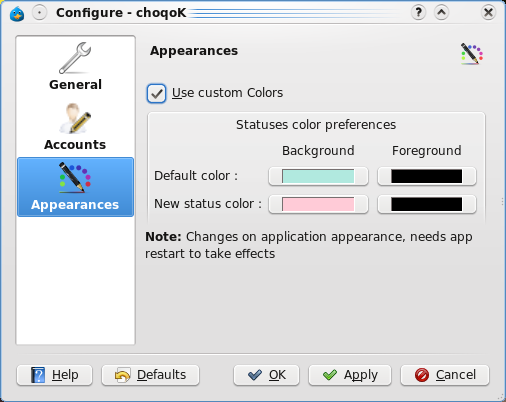Click the titlebar round pin button

pyautogui.click(x=39, y=13)
